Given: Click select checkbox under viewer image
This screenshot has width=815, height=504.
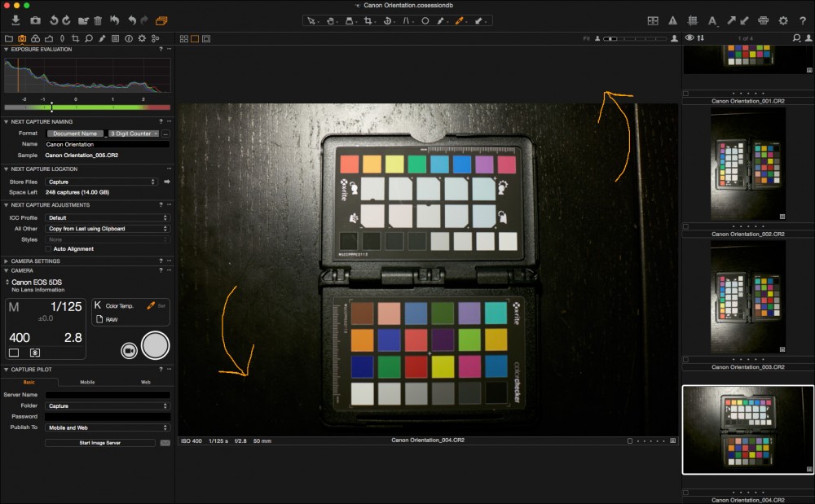Looking at the screenshot, I should pyautogui.click(x=630, y=440).
